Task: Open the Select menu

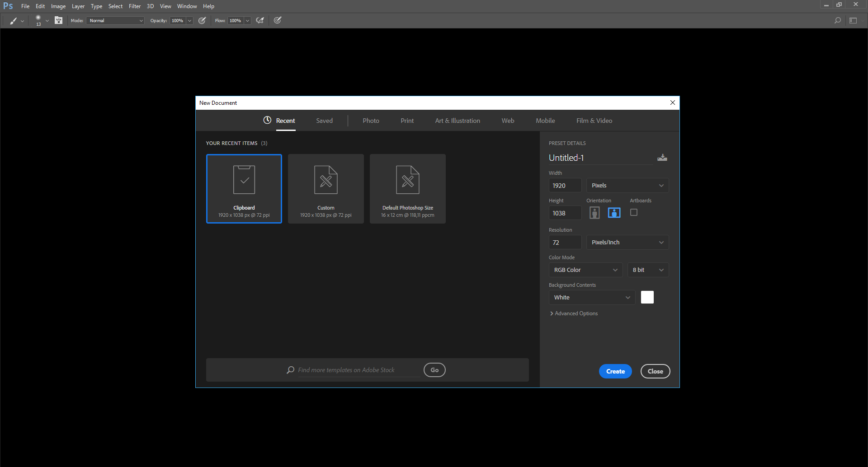Action: pos(115,6)
